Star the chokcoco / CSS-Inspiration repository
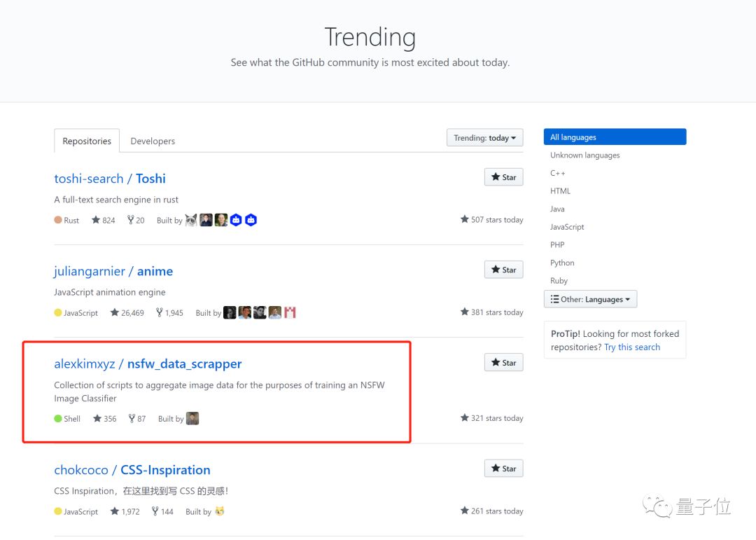The image size is (756, 540). coord(503,468)
